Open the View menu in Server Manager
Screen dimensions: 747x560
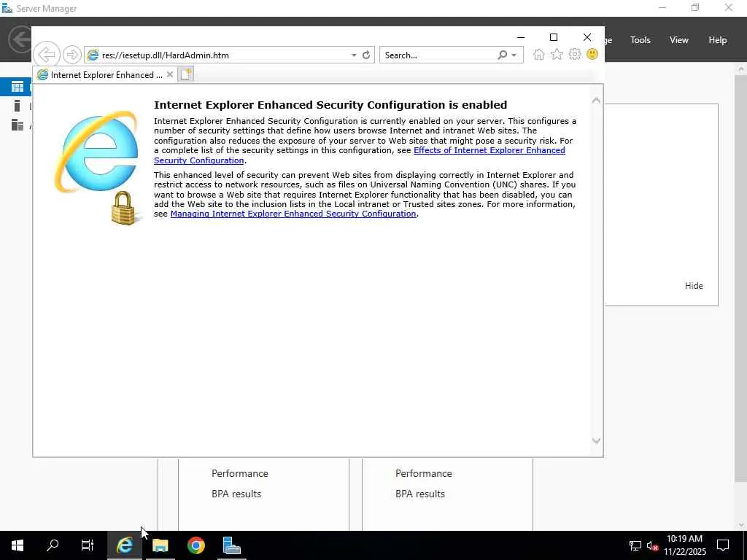pos(678,40)
